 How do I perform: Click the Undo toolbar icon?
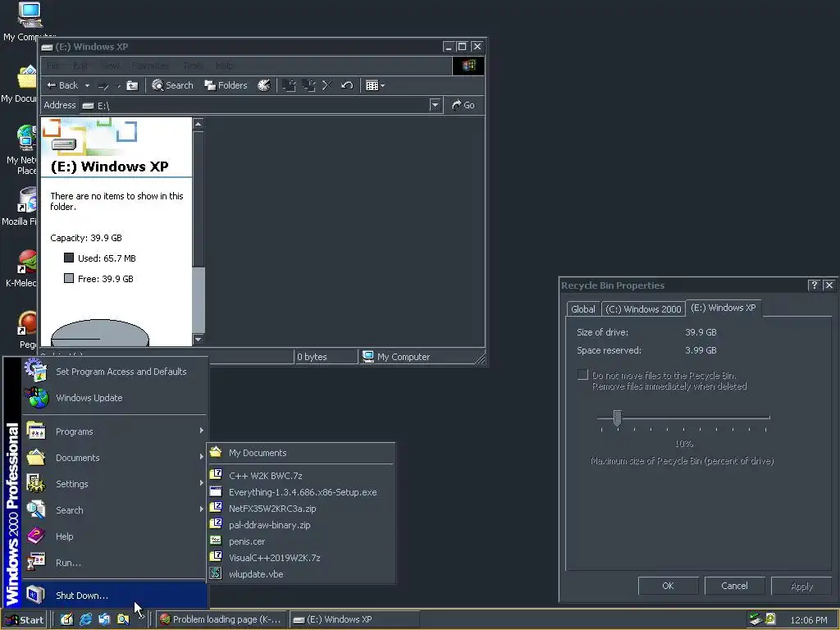[347, 85]
